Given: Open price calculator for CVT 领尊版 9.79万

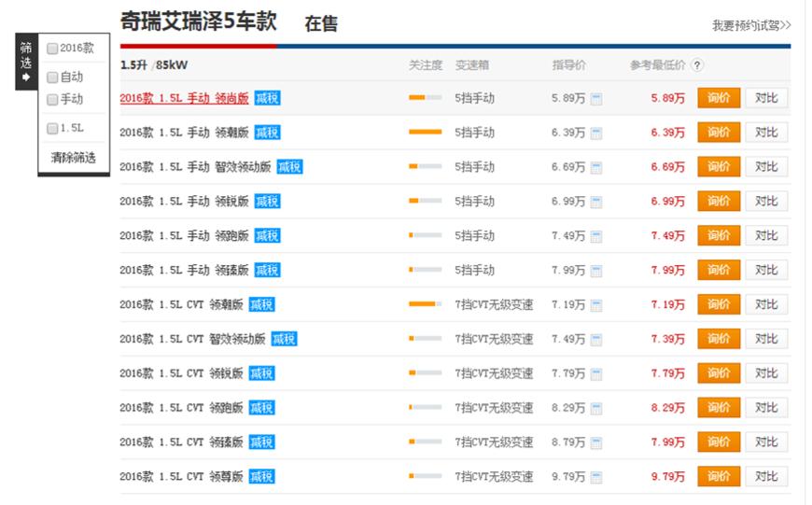Looking at the screenshot, I should click(x=596, y=478).
